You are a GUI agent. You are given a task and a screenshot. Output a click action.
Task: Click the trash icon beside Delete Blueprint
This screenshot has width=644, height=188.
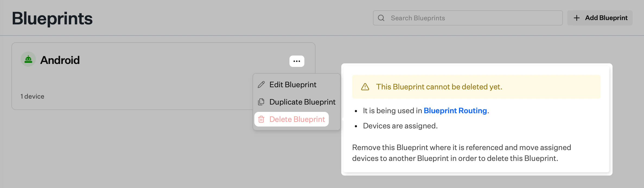(x=261, y=119)
